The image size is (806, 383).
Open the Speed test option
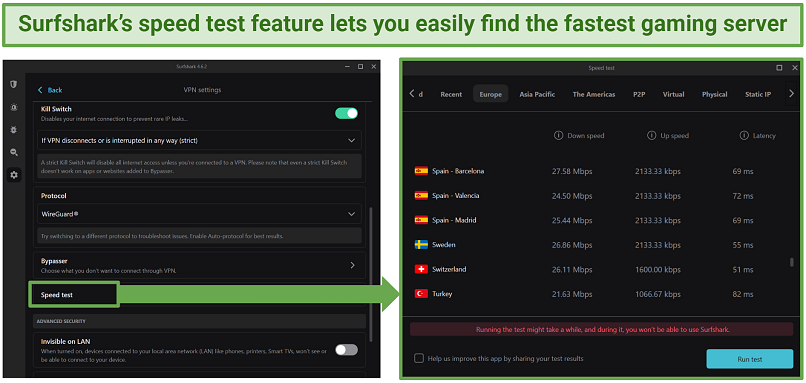[74, 295]
